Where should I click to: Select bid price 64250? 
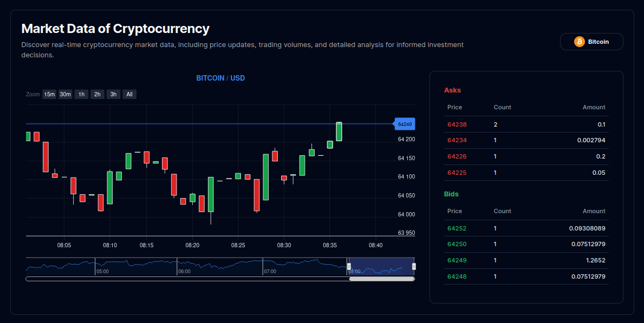coord(457,244)
